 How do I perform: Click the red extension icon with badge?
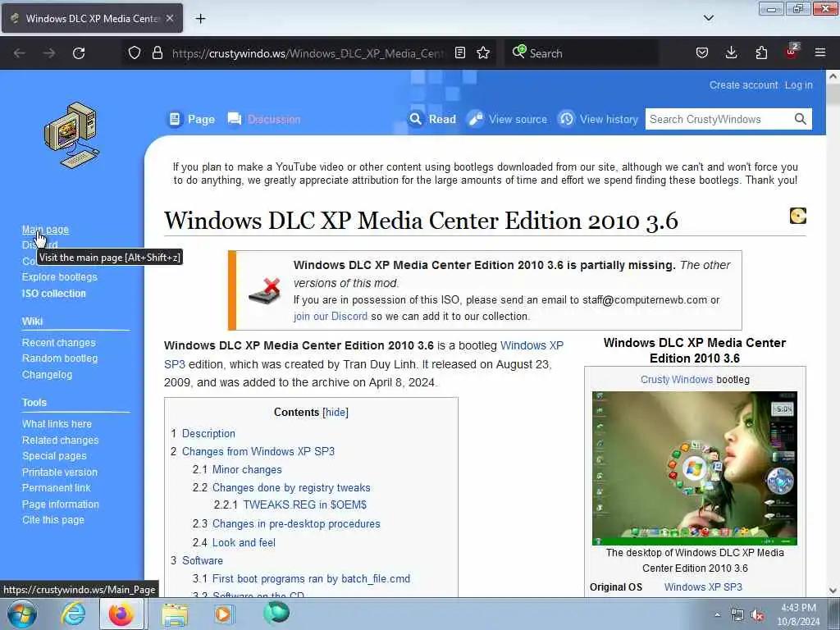click(792, 52)
